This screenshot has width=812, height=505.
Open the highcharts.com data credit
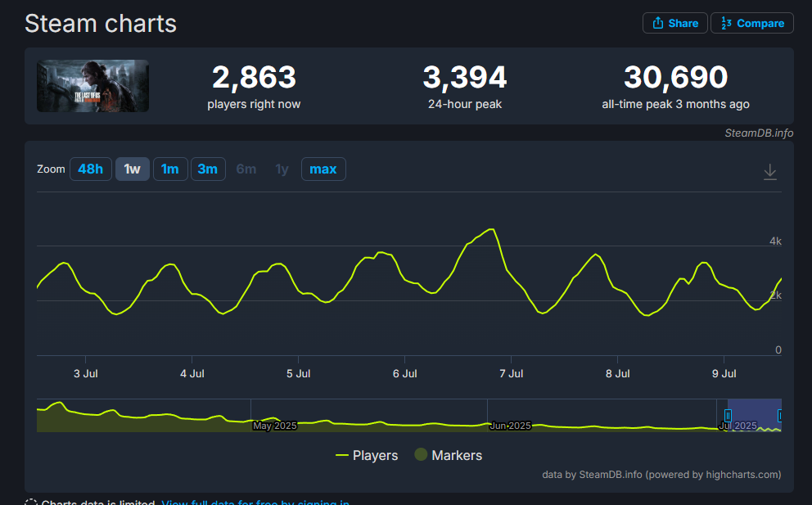tap(661, 475)
